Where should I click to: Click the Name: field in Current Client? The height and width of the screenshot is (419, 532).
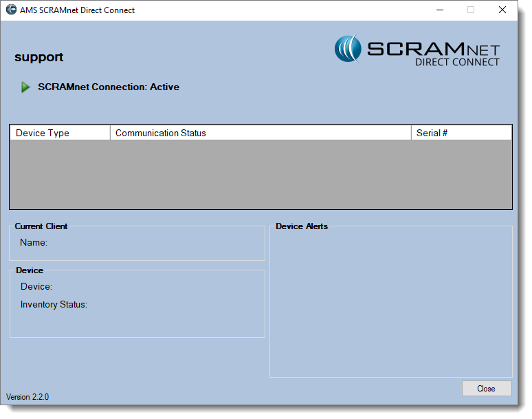[34, 243]
